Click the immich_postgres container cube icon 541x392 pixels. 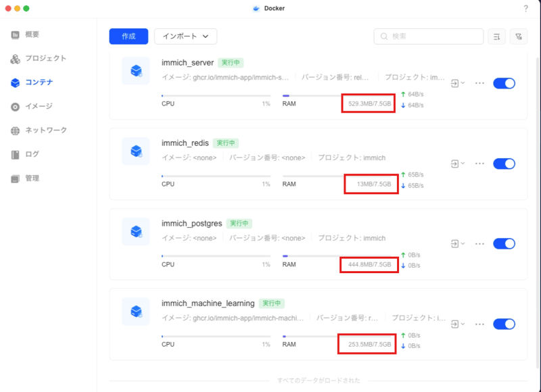136,231
